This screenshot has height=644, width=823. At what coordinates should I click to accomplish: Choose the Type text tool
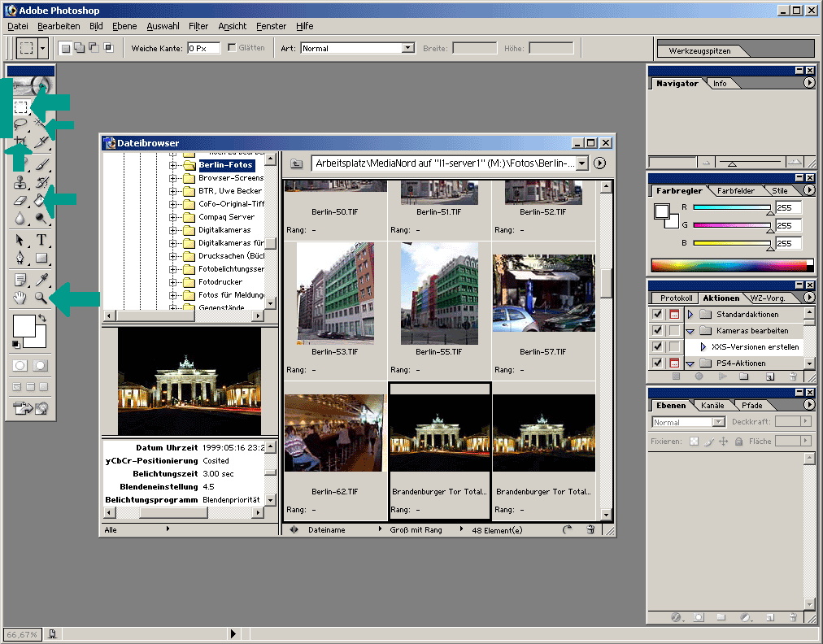[41, 240]
